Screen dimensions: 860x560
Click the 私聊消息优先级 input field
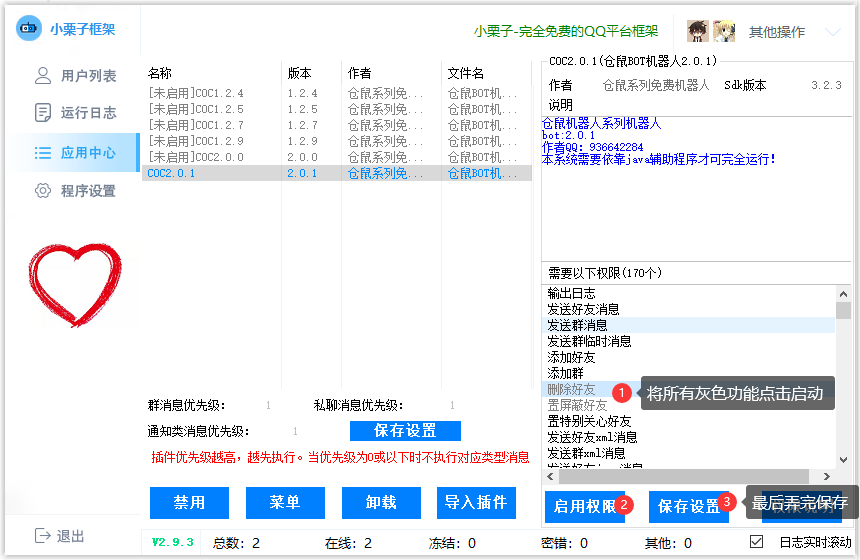[452, 405]
